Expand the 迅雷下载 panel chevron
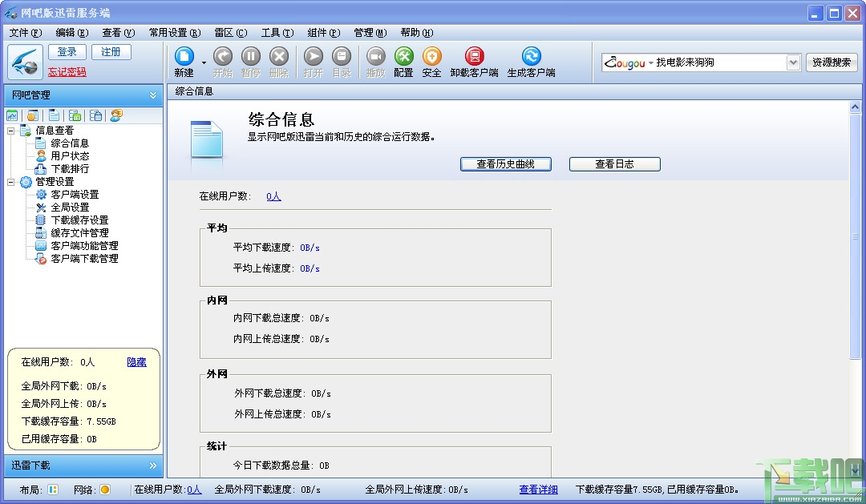The width and height of the screenshot is (866, 504). point(153,466)
